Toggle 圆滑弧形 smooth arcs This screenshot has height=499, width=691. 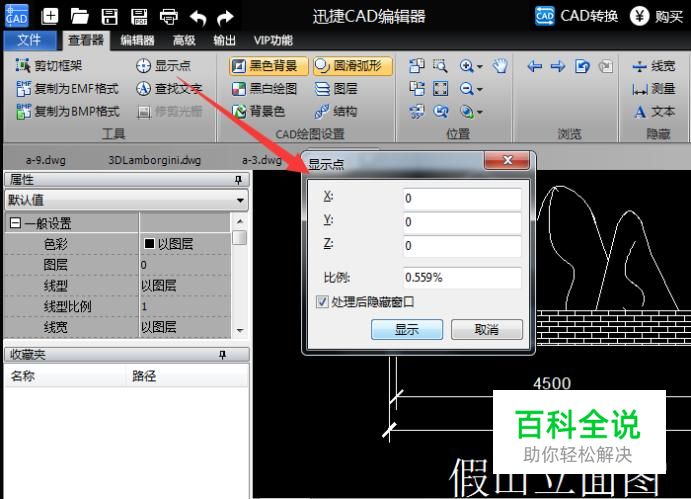click(x=353, y=66)
